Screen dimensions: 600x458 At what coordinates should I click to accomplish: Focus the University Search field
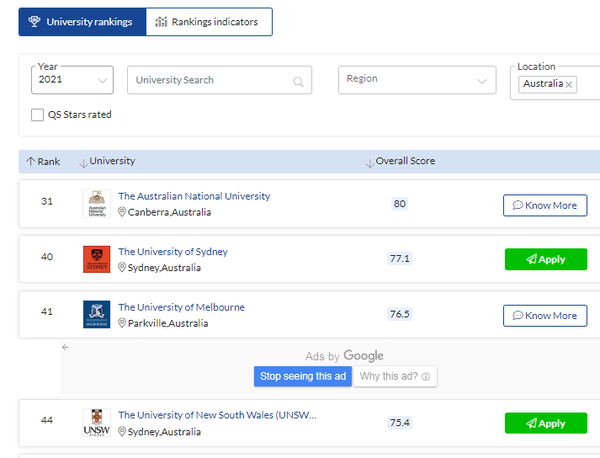coord(219,80)
